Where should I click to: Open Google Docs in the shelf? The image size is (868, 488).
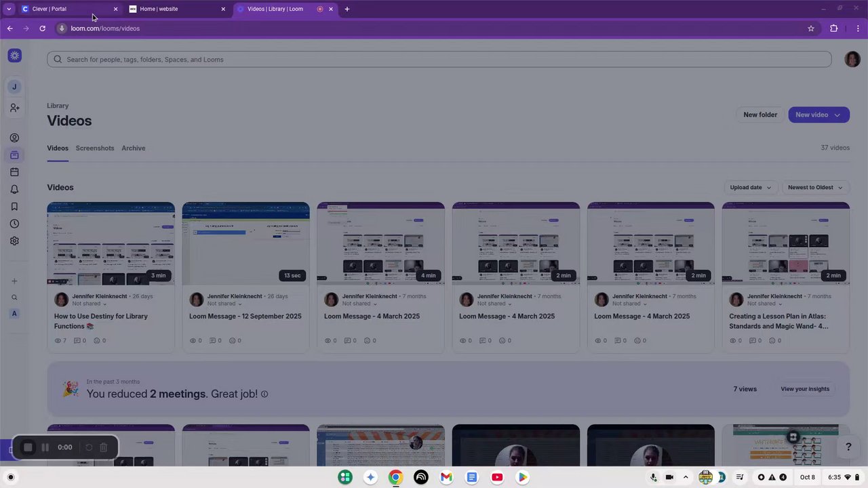(471, 477)
